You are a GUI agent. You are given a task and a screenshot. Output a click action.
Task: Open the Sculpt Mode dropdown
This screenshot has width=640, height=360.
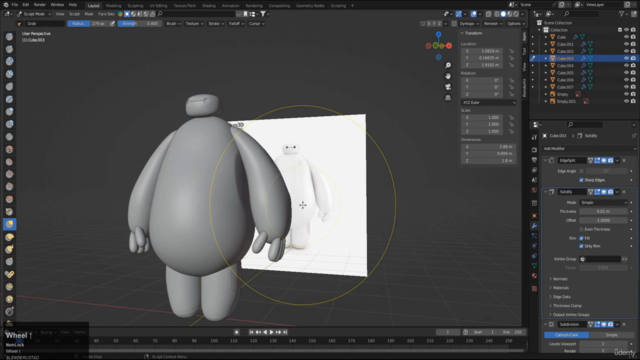click(x=34, y=14)
